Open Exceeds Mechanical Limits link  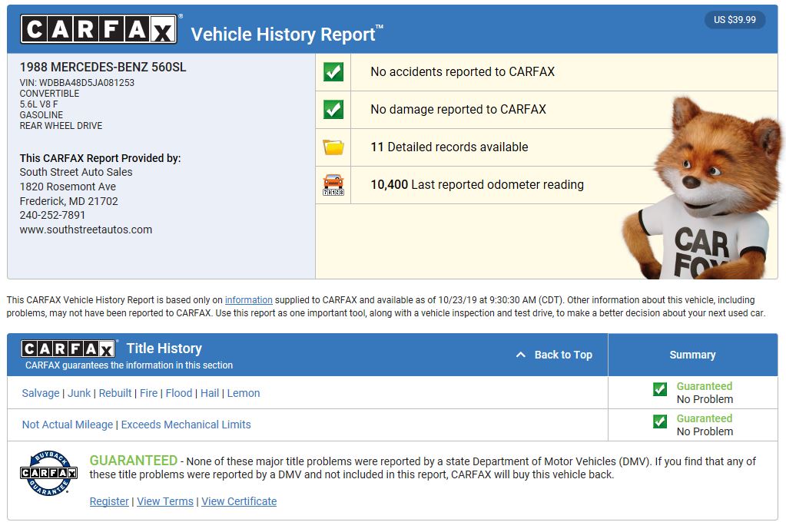[186, 425]
